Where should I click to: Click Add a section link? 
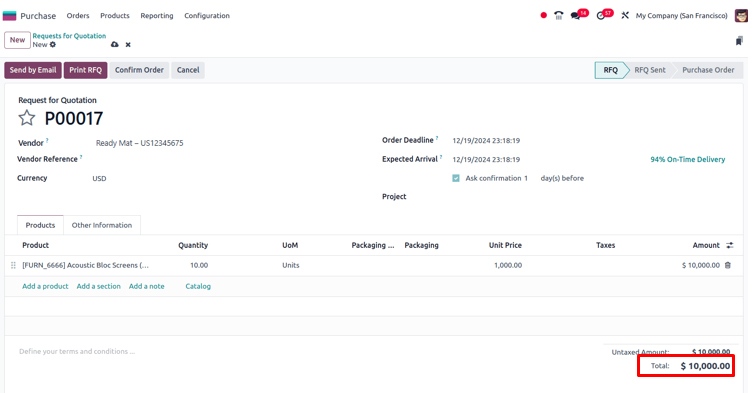click(99, 286)
